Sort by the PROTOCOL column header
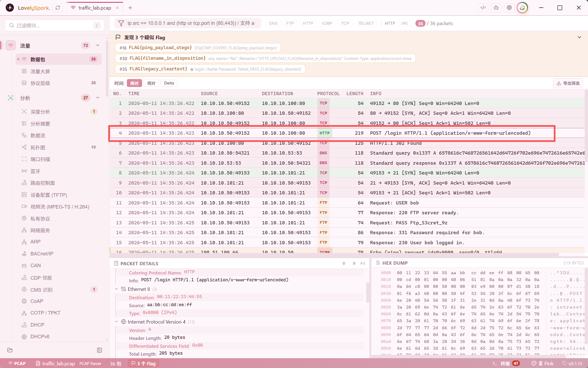 pos(328,93)
